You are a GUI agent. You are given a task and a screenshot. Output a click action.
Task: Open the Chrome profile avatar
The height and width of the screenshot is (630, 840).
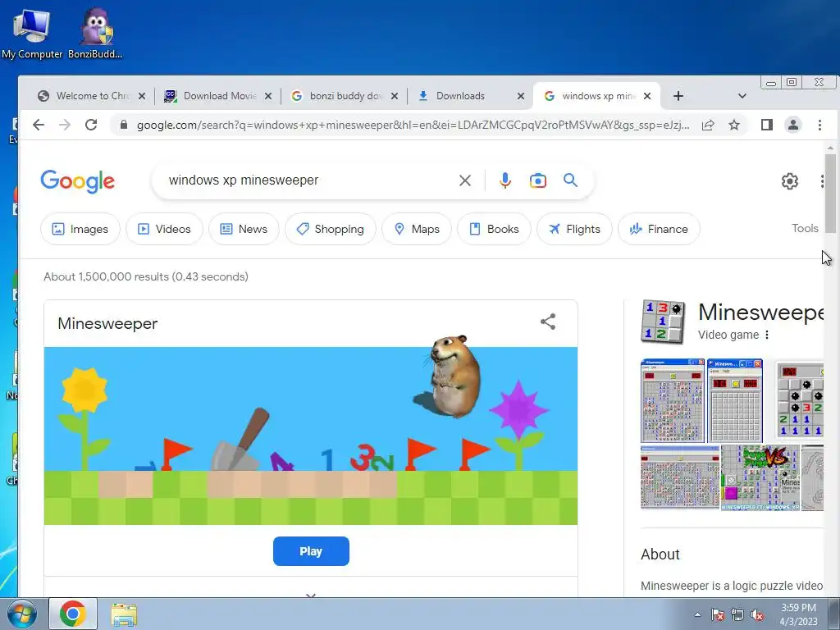pos(793,125)
